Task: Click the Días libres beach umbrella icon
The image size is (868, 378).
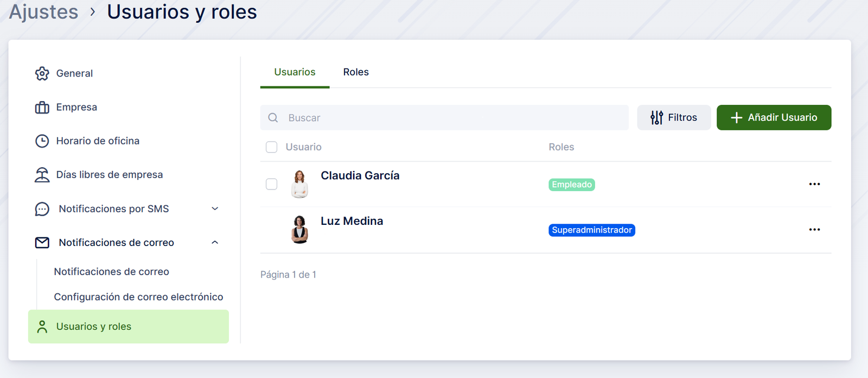Action: (42, 175)
